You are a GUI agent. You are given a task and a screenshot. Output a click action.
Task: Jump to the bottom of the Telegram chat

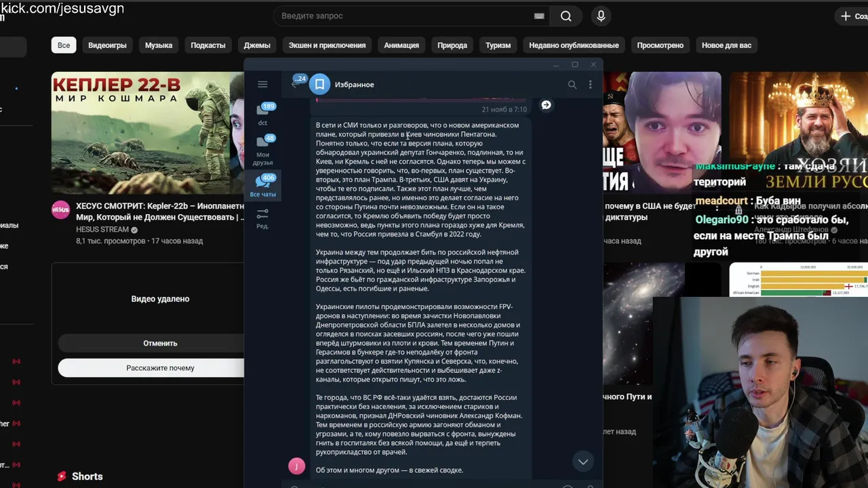click(583, 462)
